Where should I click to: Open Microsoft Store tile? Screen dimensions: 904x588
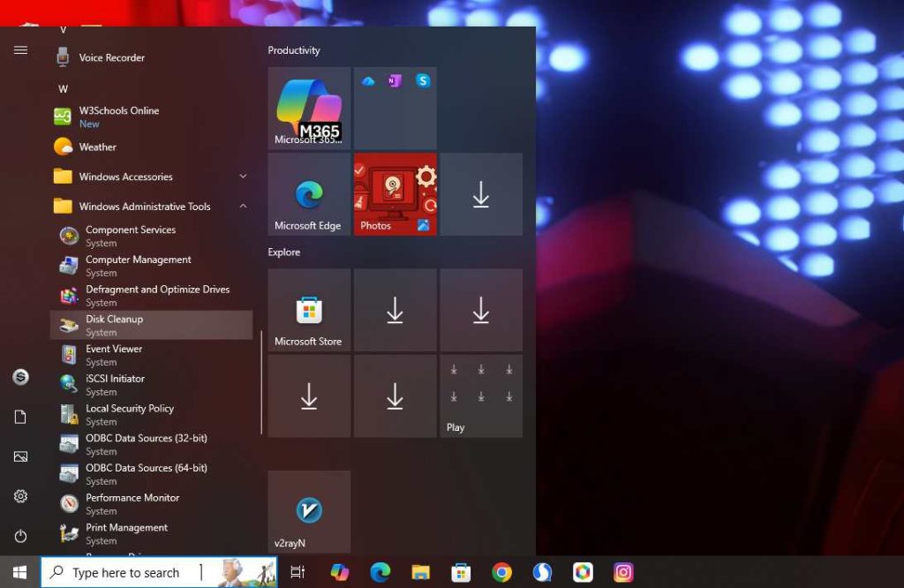309,310
